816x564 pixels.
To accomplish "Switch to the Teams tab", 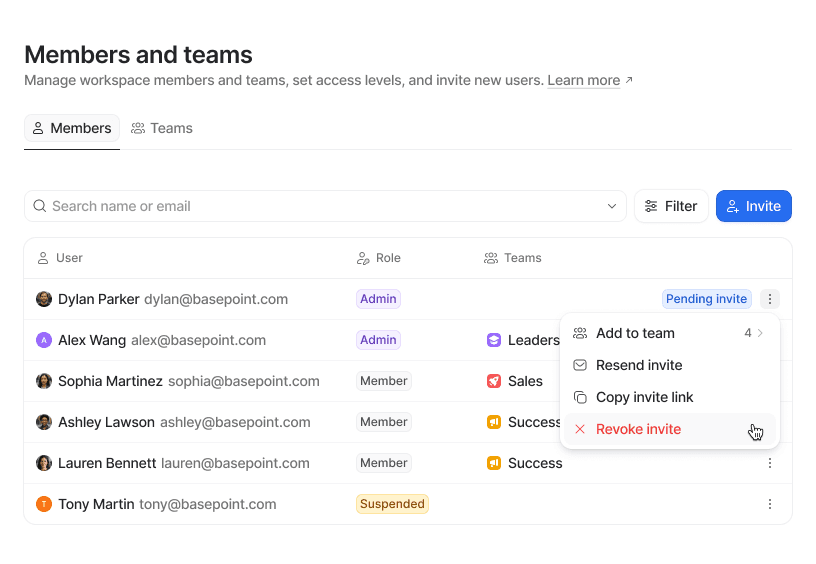I will [162, 128].
